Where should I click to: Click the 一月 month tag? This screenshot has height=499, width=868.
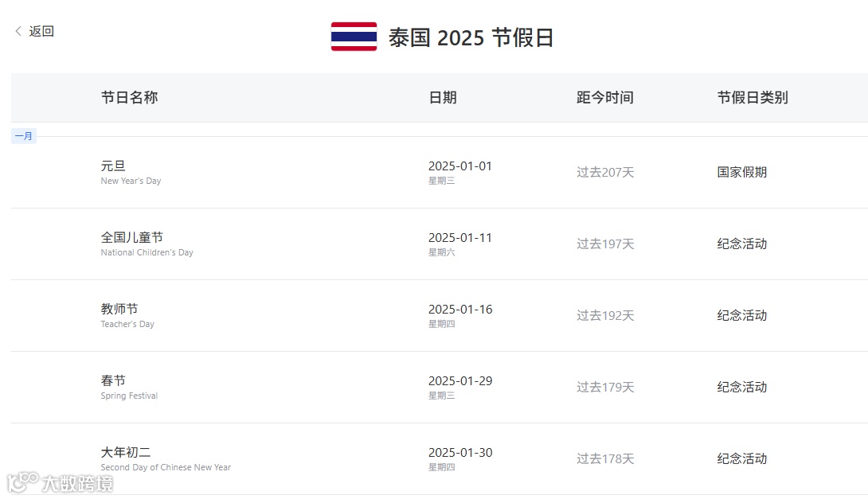24,136
